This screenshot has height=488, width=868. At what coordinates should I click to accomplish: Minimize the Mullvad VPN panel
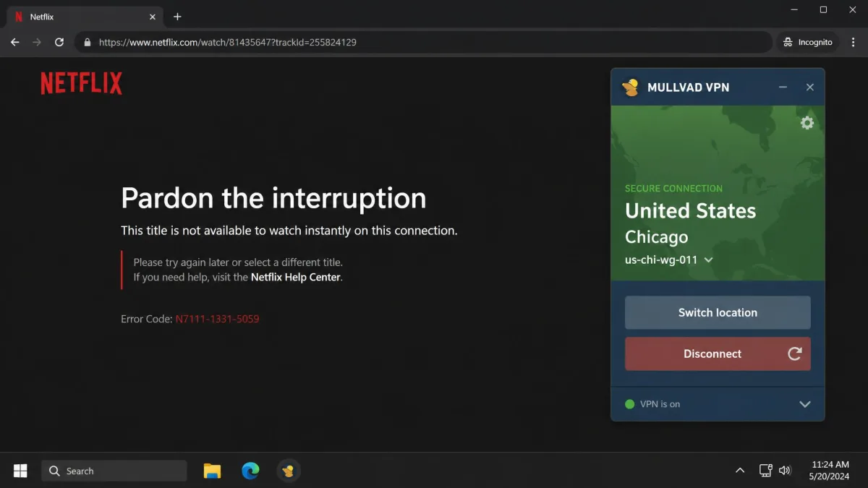click(x=783, y=87)
